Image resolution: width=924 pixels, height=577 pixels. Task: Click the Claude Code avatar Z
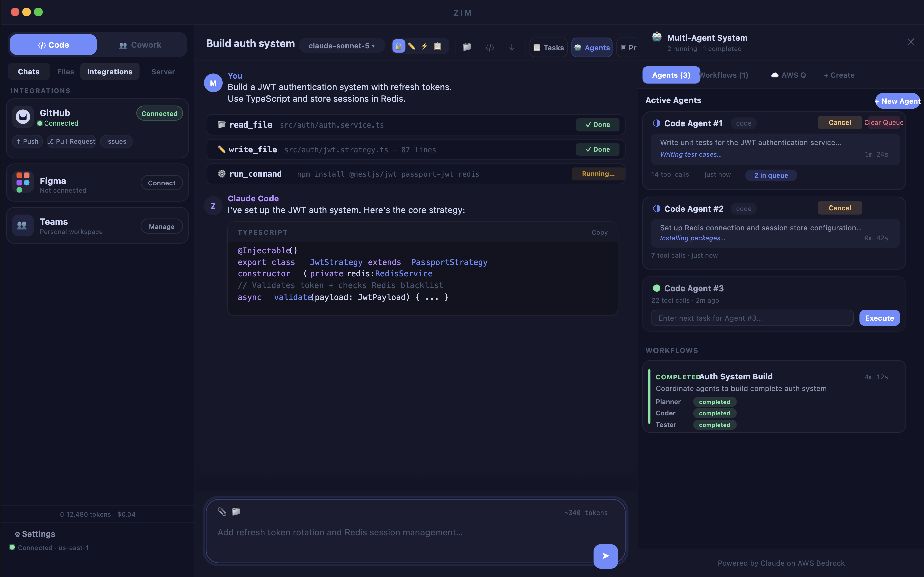pyautogui.click(x=213, y=206)
